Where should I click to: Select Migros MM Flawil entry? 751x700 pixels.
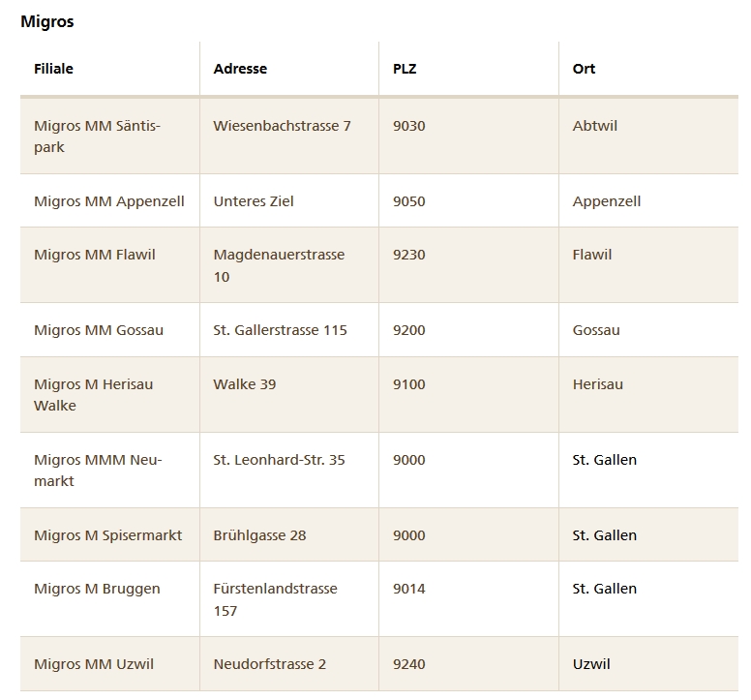point(94,255)
